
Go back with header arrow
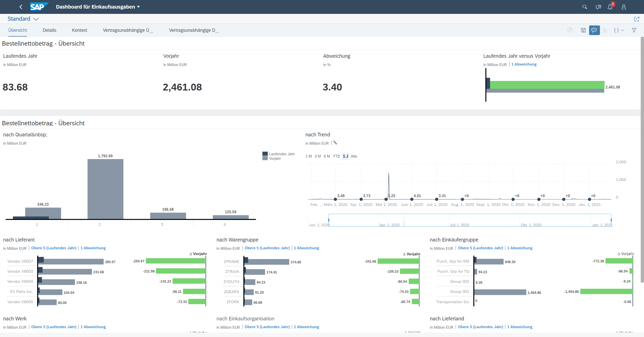tap(21, 7)
